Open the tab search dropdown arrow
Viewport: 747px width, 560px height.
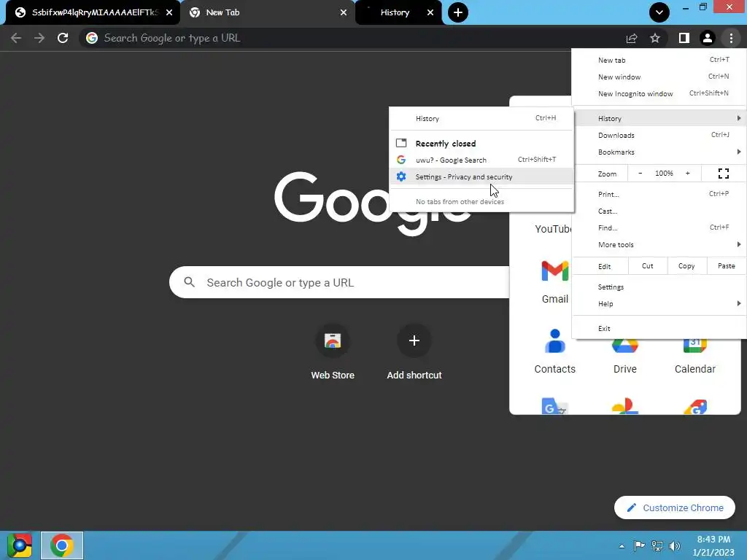[x=659, y=12]
